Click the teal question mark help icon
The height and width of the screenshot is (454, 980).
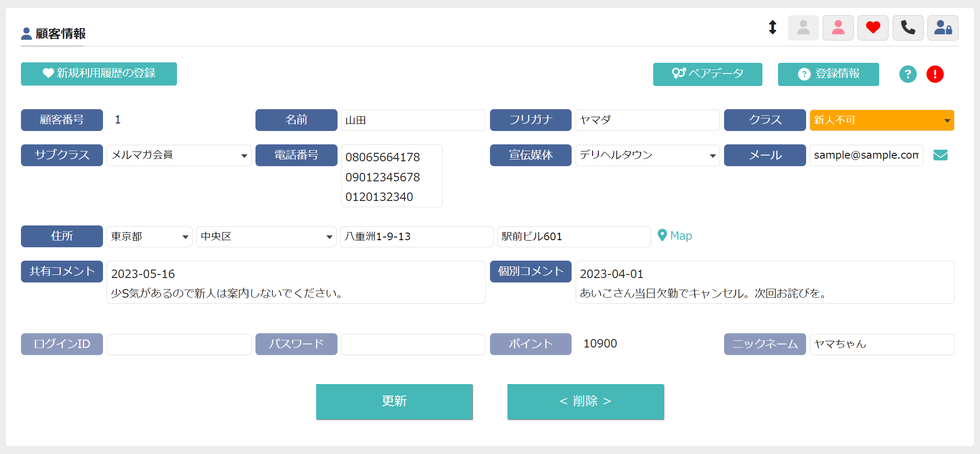(908, 74)
